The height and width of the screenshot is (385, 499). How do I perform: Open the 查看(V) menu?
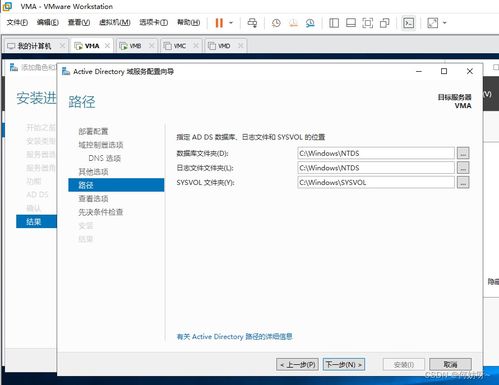[79, 23]
